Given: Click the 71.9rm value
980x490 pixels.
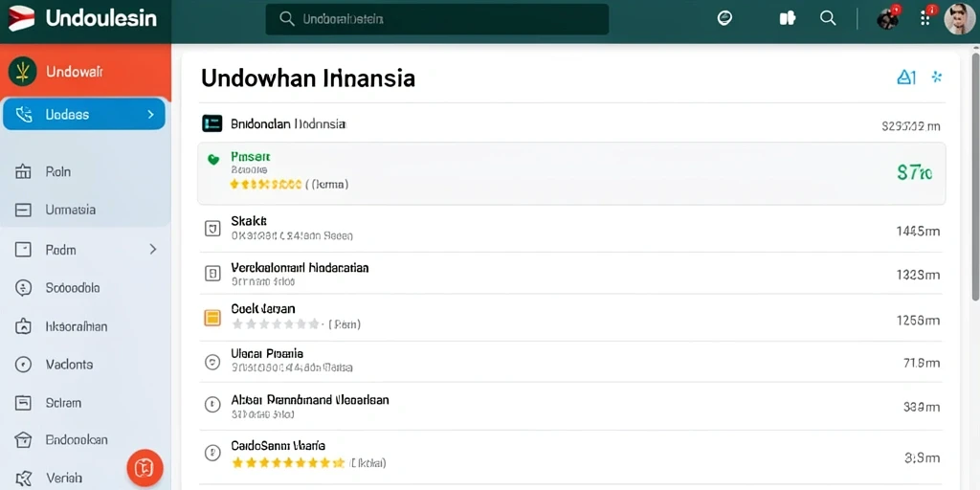Looking at the screenshot, I should (x=922, y=363).
